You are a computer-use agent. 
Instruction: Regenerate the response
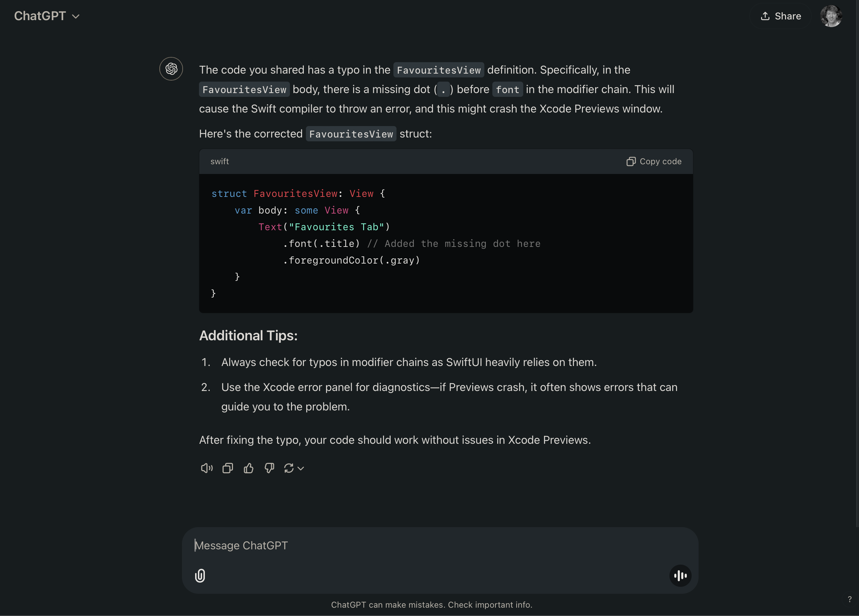point(289,468)
